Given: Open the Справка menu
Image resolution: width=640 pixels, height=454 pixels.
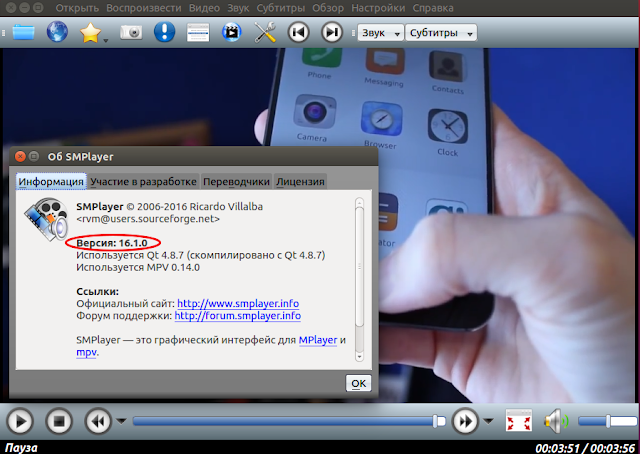Looking at the screenshot, I should coord(433,8).
